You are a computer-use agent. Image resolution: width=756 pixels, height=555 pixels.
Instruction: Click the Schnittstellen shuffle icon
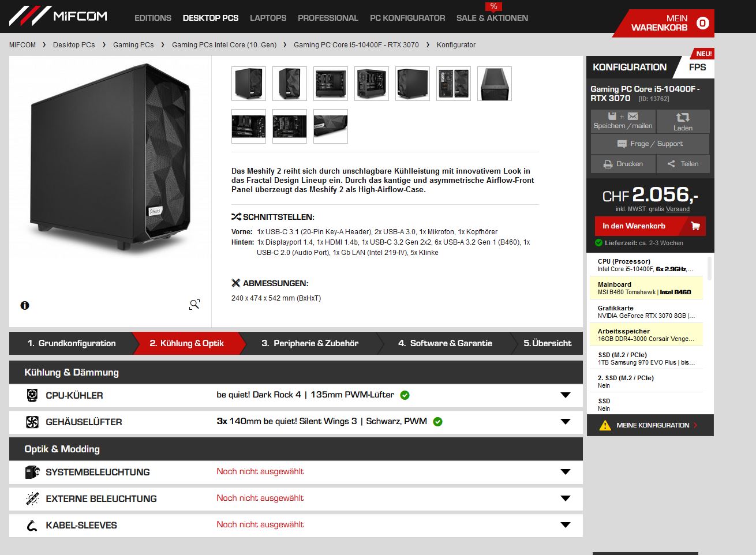pyautogui.click(x=236, y=217)
